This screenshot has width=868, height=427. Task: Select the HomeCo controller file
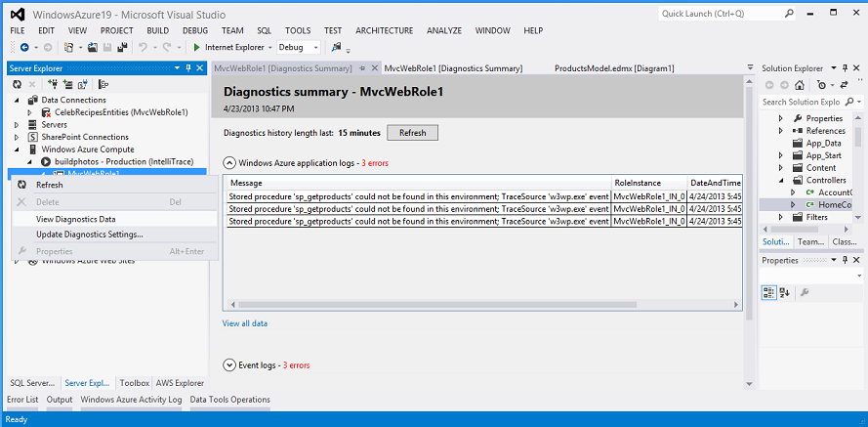point(836,204)
